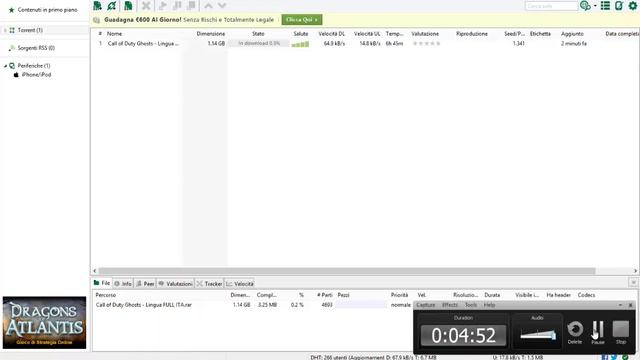Image resolution: width=640 pixels, height=360 pixels.
Task: Click the Guadagna €600 Al Giorno ad text
Action: [142, 20]
